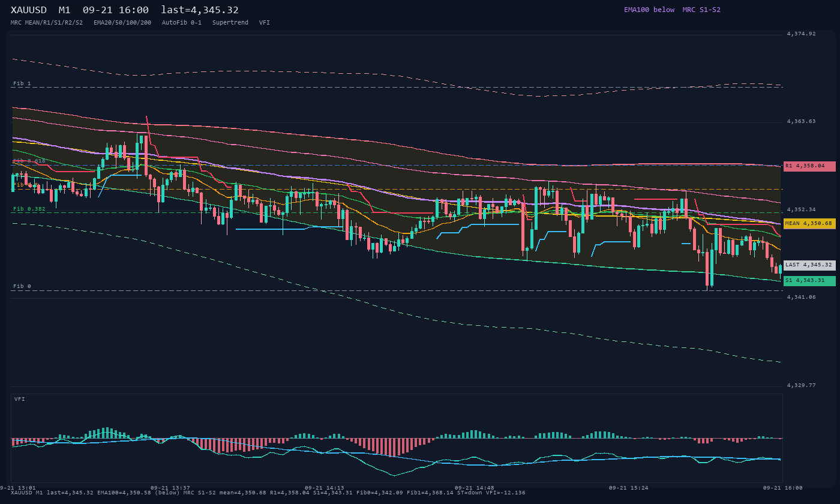The image size is (840, 504).
Task: Select the M1 timeframe label in the title
Action: 65,10
